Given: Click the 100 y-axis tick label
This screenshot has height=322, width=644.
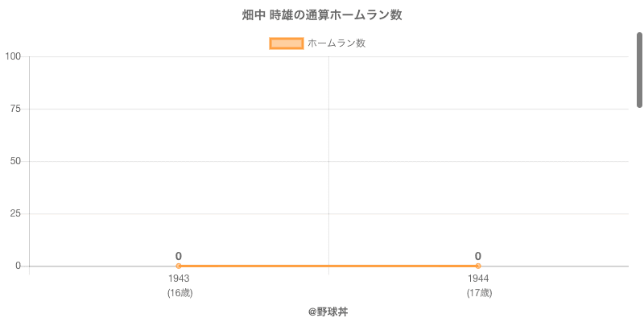Looking at the screenshot, I should pos(13,56).
